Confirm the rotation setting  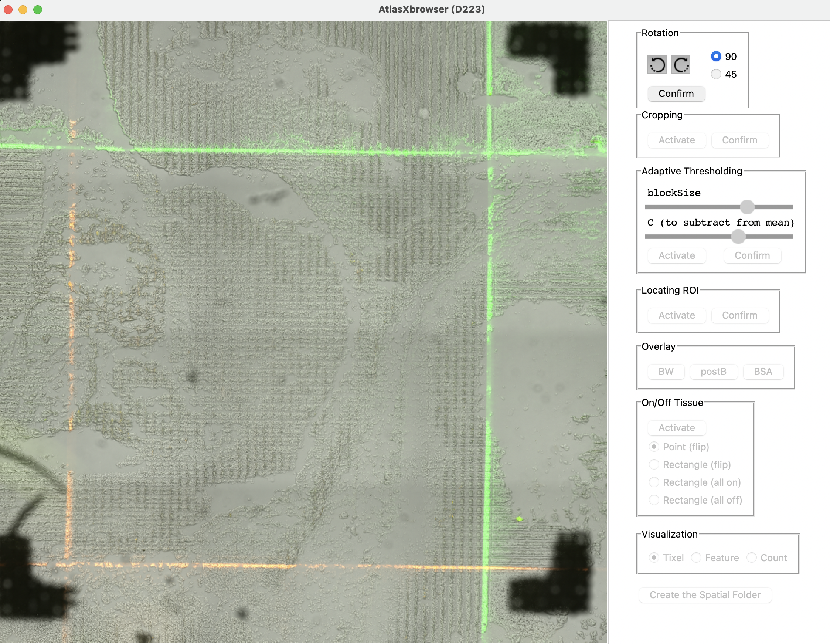[x=676, y=94]
